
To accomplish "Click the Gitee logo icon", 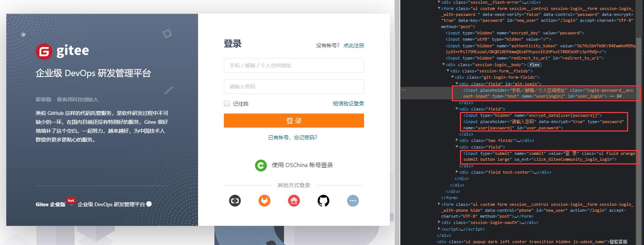I will (x=44, y=51).
